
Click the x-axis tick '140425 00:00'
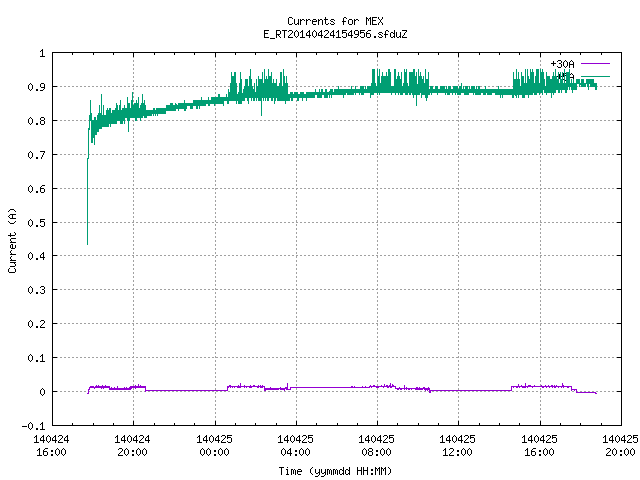coord(214,446)
